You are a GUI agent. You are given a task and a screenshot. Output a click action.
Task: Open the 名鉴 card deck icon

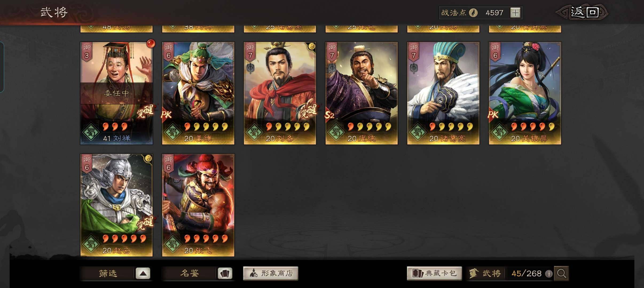(x=225, y=273)
